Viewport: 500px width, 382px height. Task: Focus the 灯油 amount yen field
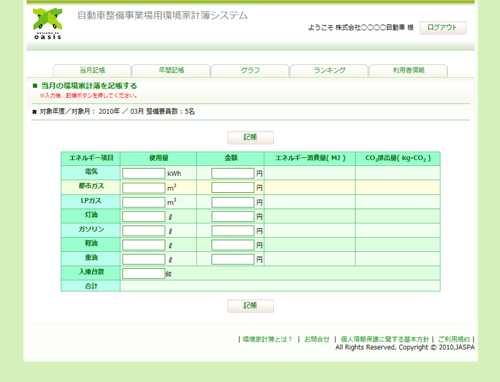(233, 217)
